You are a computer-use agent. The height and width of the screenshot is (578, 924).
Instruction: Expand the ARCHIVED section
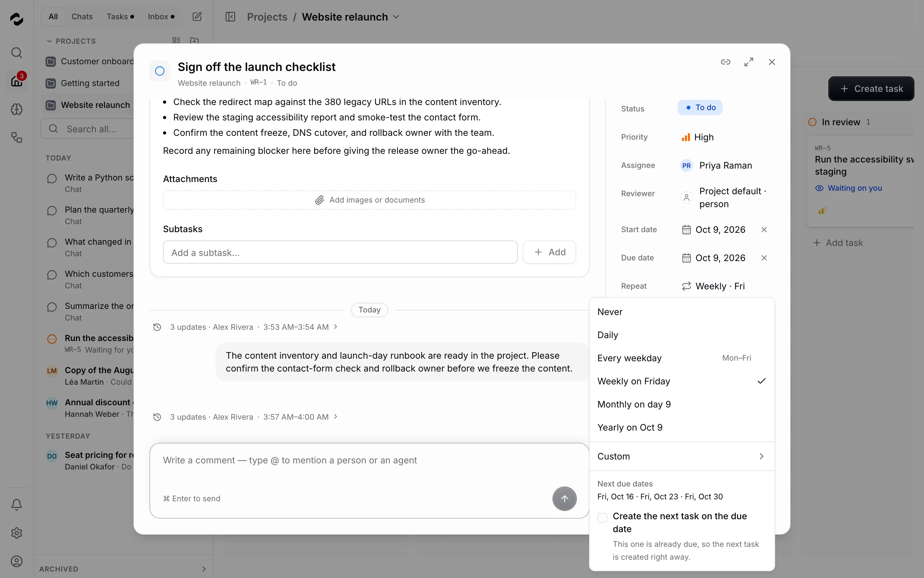coord(123,569)
